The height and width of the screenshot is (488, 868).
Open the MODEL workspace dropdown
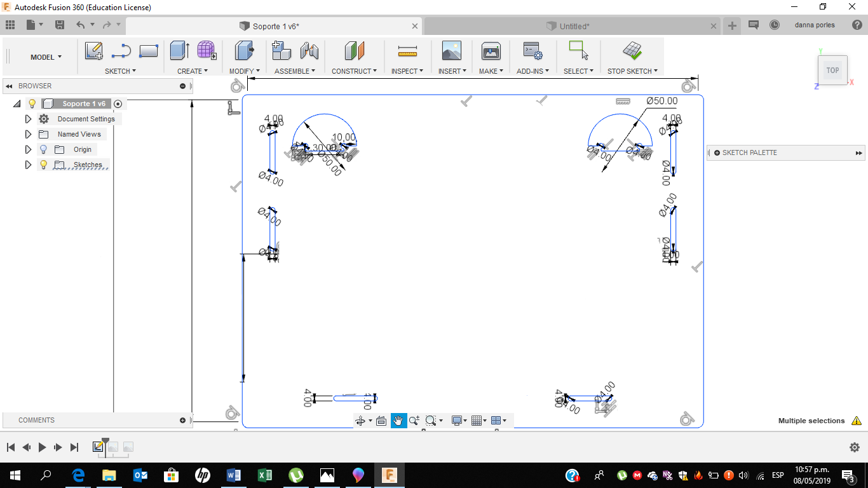coord(46,57)
